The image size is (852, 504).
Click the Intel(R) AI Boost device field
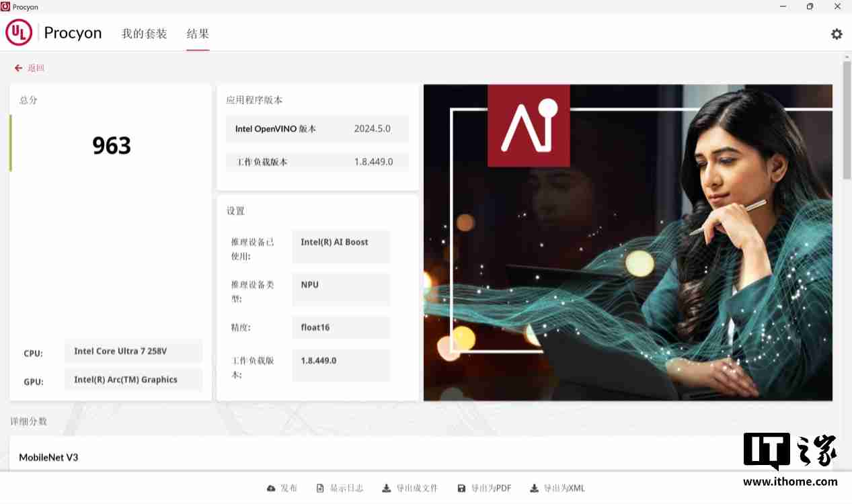[x=340, y=247]
